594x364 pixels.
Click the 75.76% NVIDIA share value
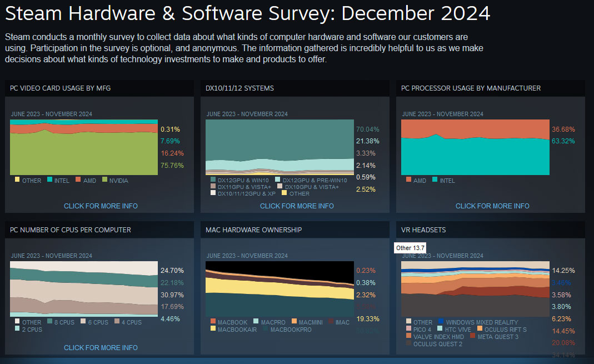(x=172, y=166)
